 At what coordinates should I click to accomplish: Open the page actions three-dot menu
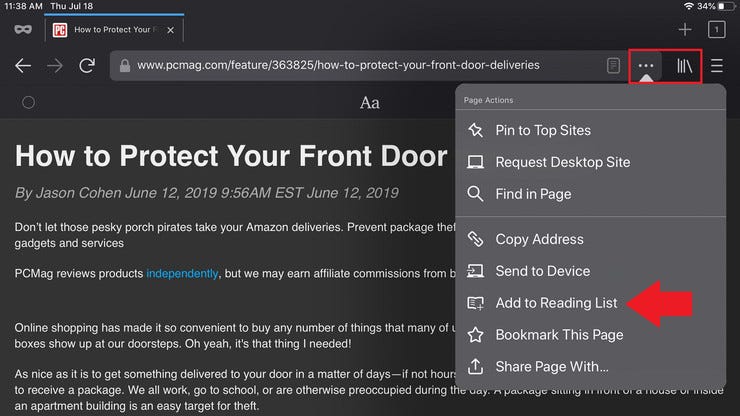coord(646,66)
